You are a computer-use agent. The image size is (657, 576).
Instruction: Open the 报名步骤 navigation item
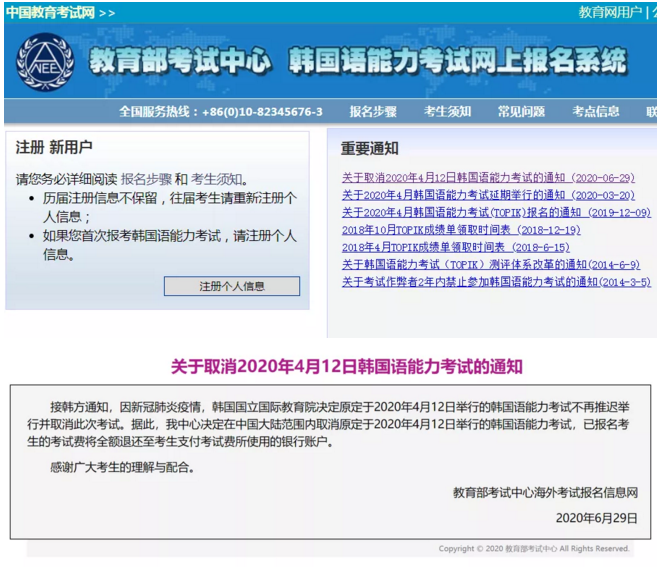coord(373,111)
